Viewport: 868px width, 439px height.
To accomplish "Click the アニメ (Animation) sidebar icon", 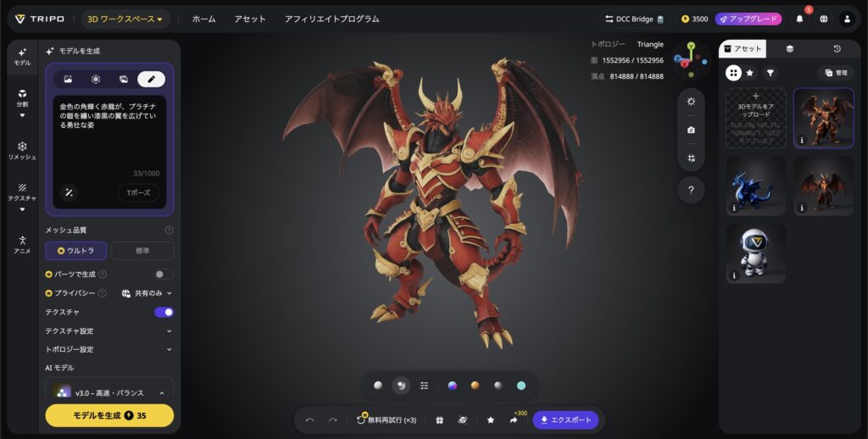I will point(21,245).
